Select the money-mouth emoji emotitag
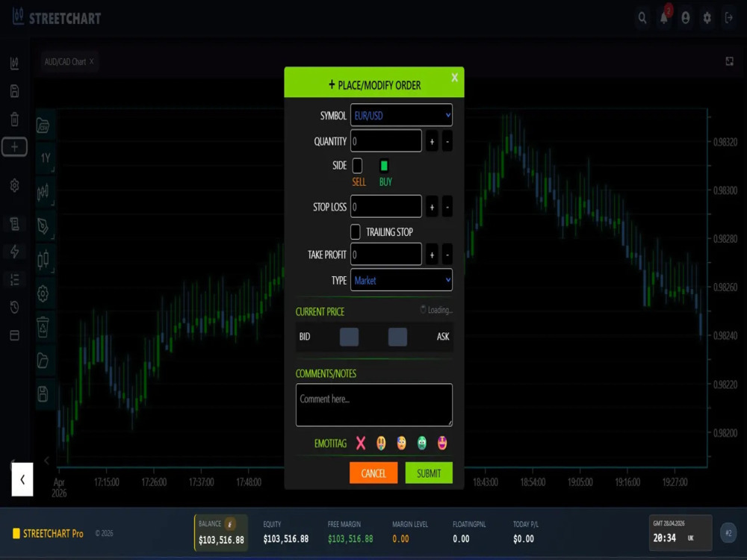The height and width of the screenshot is (560, 747). pos(381,444)
